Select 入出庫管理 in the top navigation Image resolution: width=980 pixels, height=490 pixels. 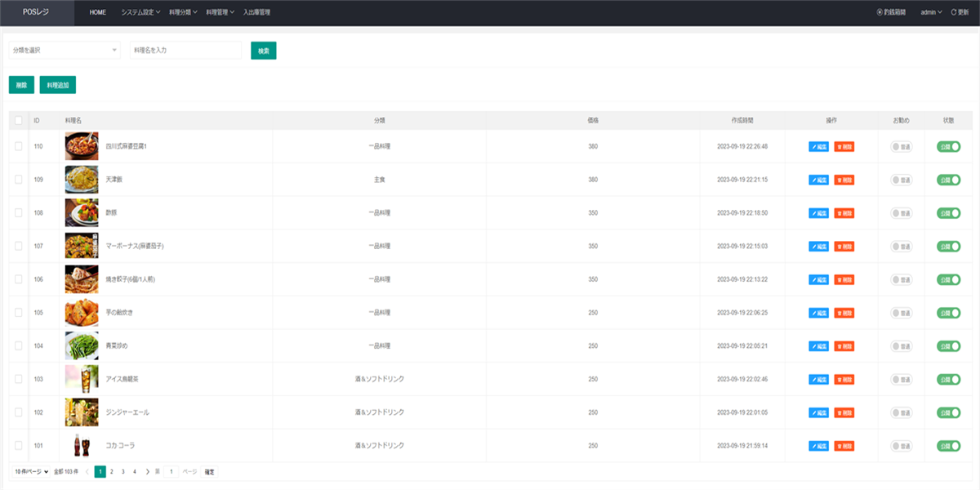256,13
